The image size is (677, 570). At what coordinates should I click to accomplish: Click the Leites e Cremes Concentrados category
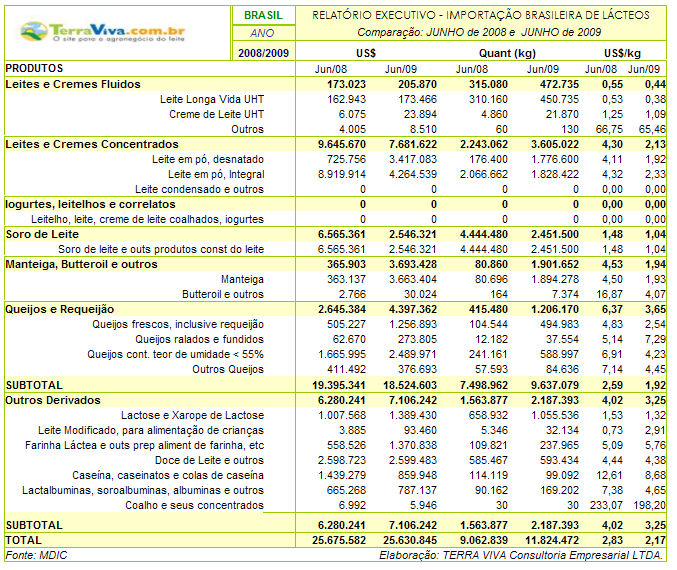point(92,144)
